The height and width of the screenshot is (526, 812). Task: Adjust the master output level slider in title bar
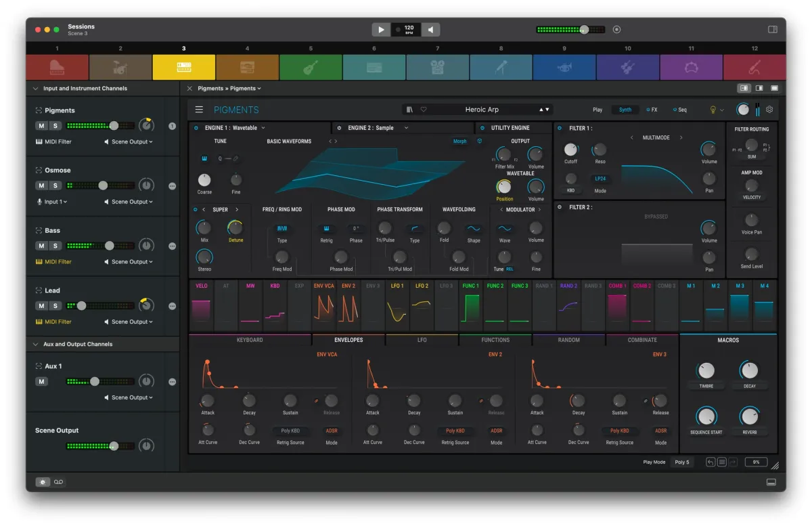pyautogui.click(x=584, y=30)
